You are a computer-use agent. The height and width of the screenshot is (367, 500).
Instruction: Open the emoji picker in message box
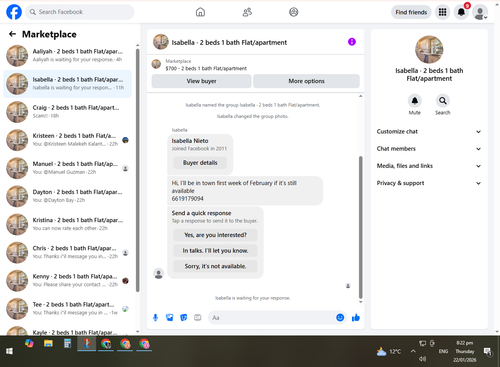tap(340, 318)
